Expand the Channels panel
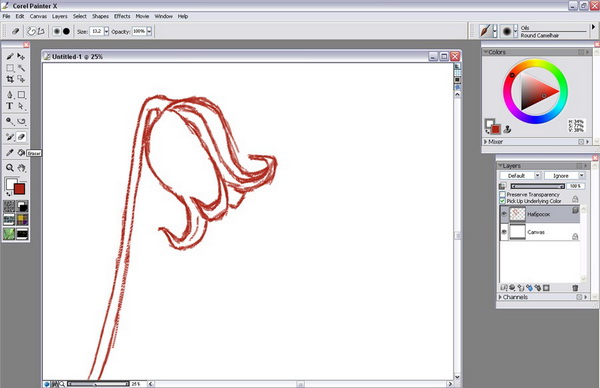This screenshot has height=388, width=600. [x=500, y=297]
